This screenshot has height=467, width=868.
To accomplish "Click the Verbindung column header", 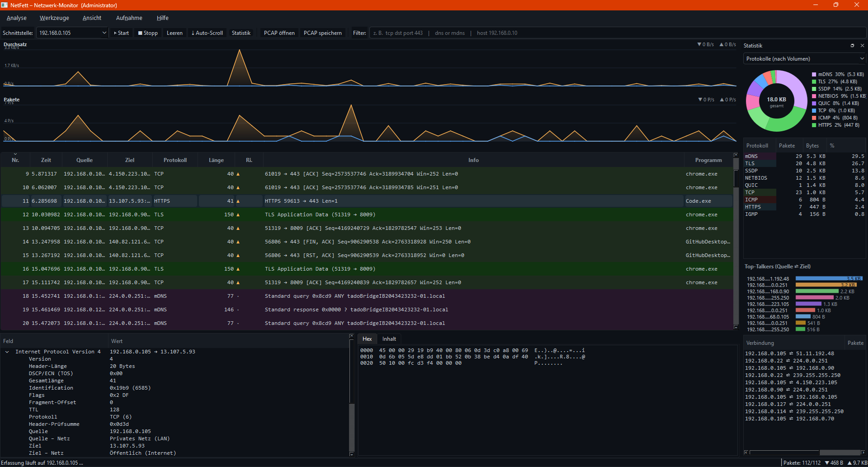I will click(794, 343).
